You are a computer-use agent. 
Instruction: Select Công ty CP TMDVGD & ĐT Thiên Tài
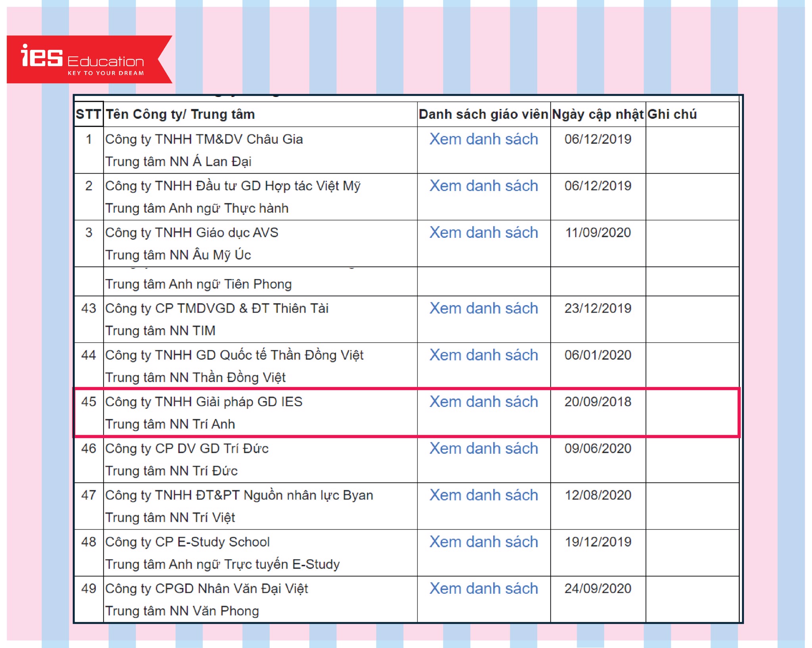(x=217, y=309)
